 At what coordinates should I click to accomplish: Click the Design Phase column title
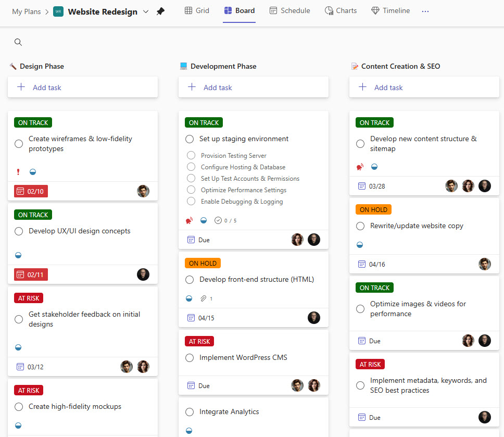[x=42, y=66]
